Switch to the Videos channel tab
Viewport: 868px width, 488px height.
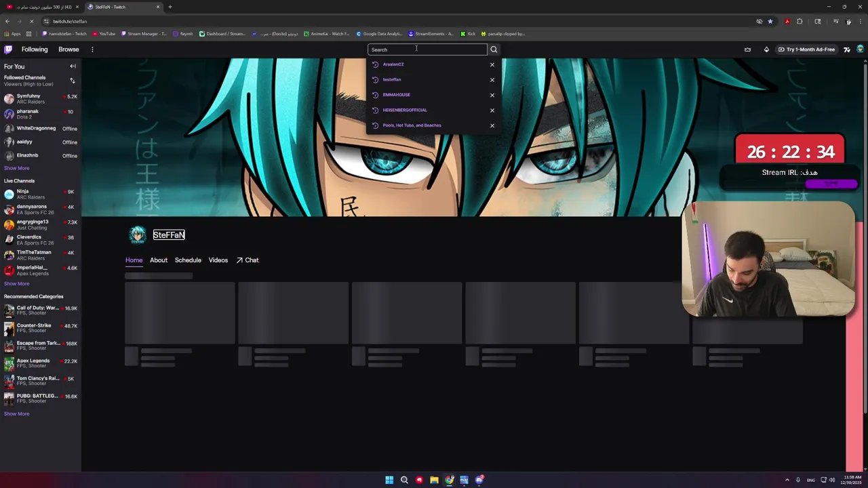tap(218, 260)
